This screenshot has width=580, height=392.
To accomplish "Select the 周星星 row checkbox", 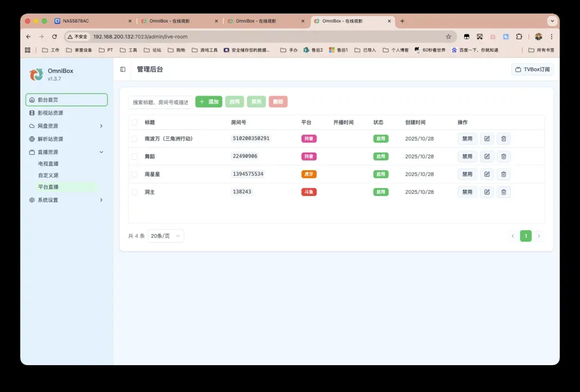I will (x=134, y=174).
